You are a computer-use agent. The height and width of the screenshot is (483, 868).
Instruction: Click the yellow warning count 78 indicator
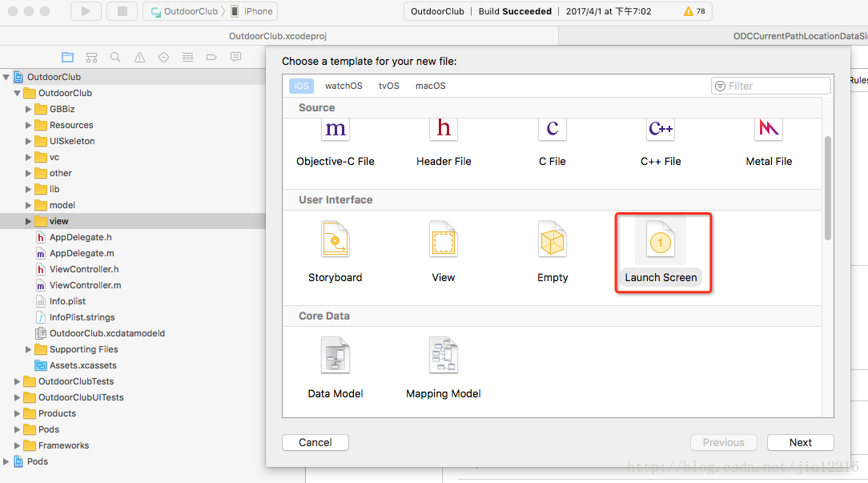pos(695,11)
